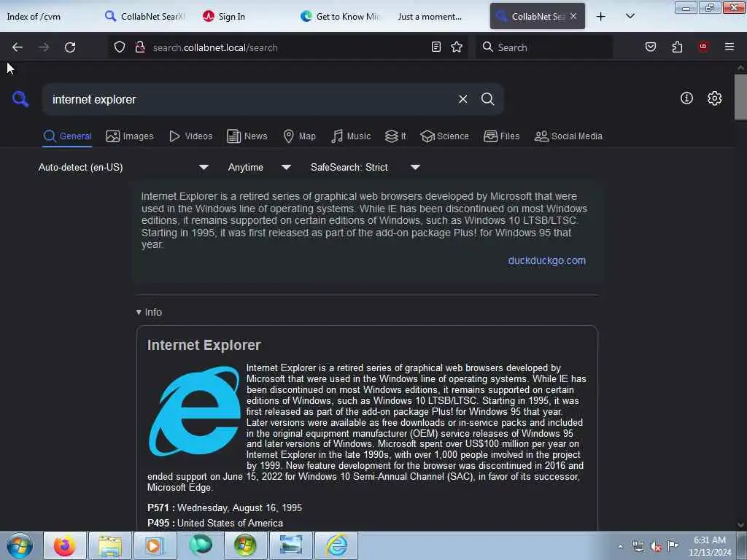Click the Internet Explorer logo image
The image size is (747, 560).
click(x=194, y=411)
